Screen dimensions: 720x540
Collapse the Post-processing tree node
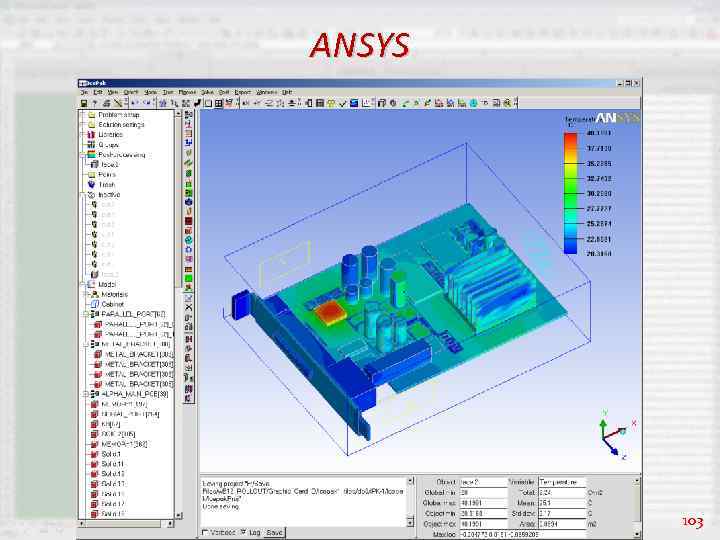[83, 155]
